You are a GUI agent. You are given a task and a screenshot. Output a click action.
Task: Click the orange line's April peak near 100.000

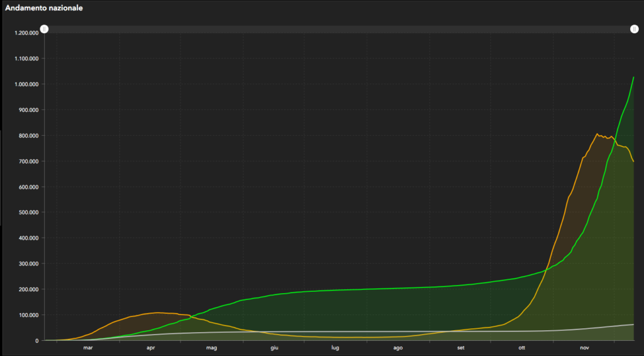[x=157, y=313]
